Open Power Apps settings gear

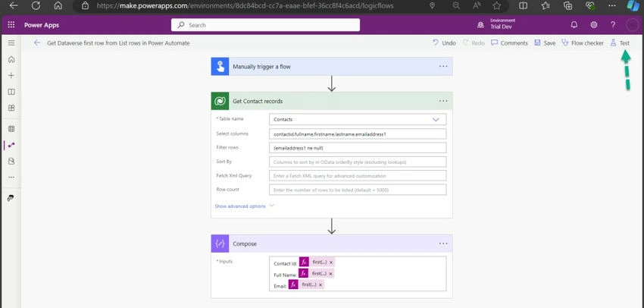pyautogui.click(x=593, y=25)
